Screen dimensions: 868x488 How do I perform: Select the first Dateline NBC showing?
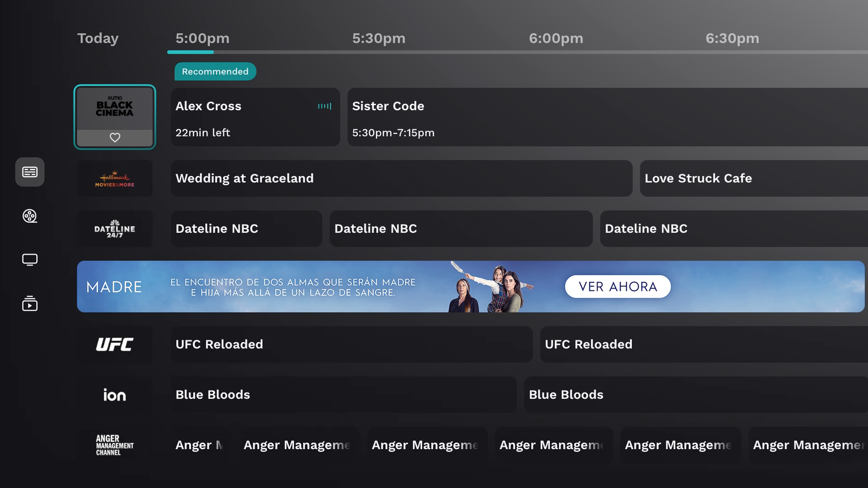pos(246,229)
